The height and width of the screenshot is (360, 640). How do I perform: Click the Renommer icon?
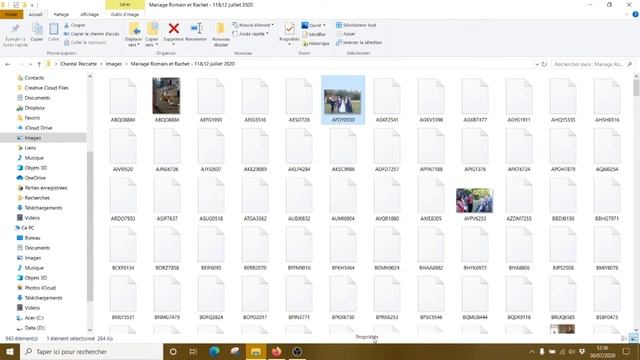(x=196, y=28)
